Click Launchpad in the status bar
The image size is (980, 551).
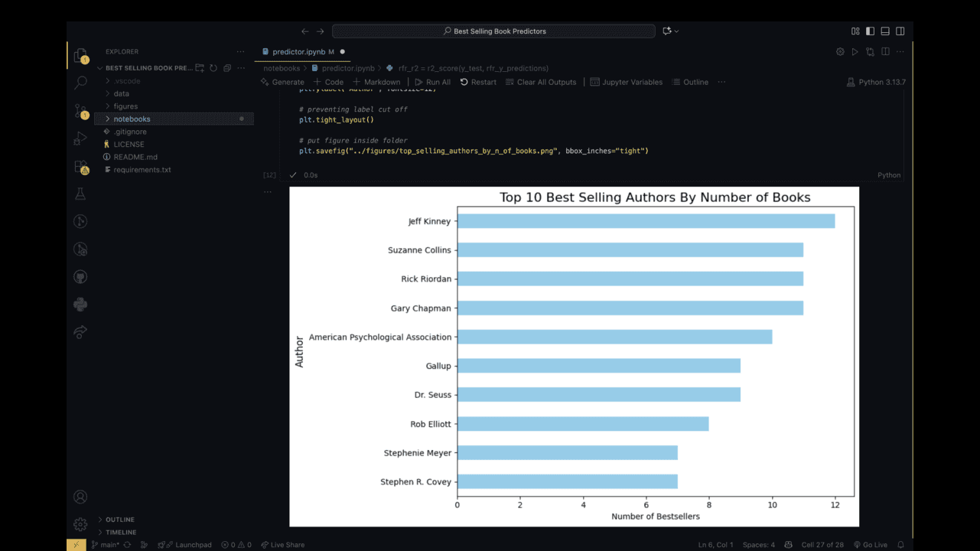click(185, 545)
